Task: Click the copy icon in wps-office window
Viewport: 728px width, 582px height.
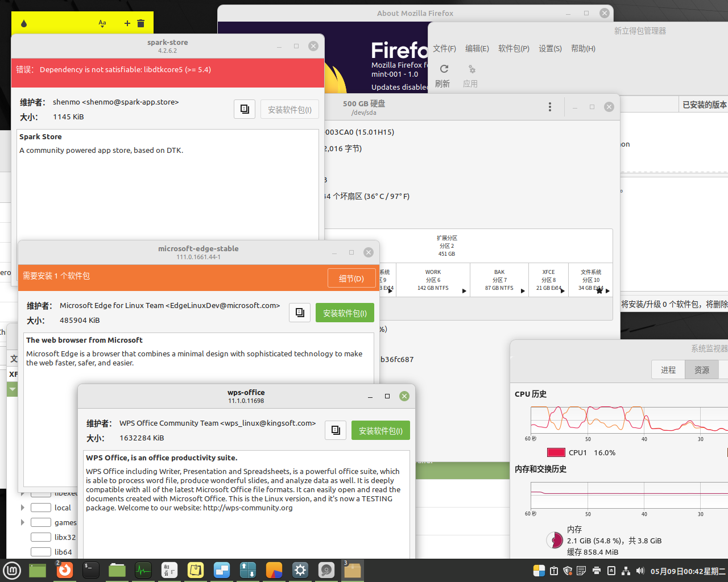Action: click(x=336, y=430)
